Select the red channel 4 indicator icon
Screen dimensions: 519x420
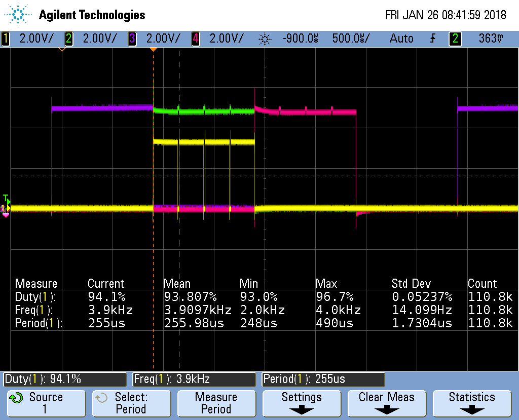coord(195,39)
